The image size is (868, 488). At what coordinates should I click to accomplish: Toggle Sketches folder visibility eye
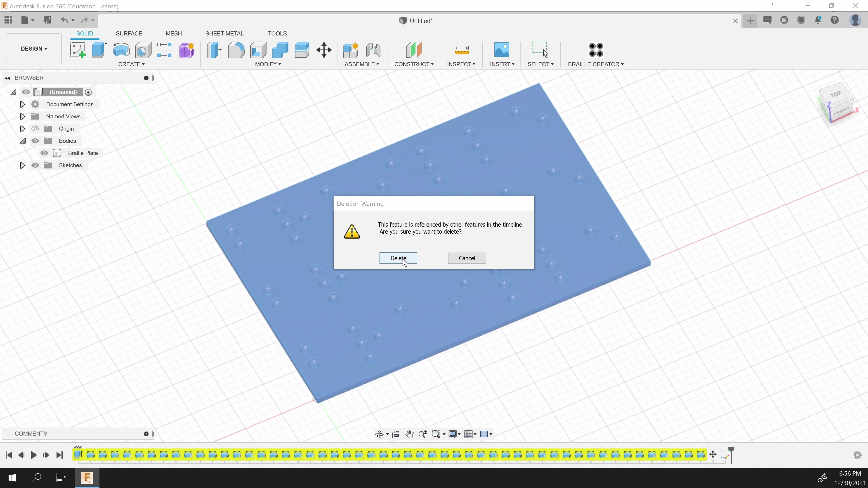[x=35, y=165]
